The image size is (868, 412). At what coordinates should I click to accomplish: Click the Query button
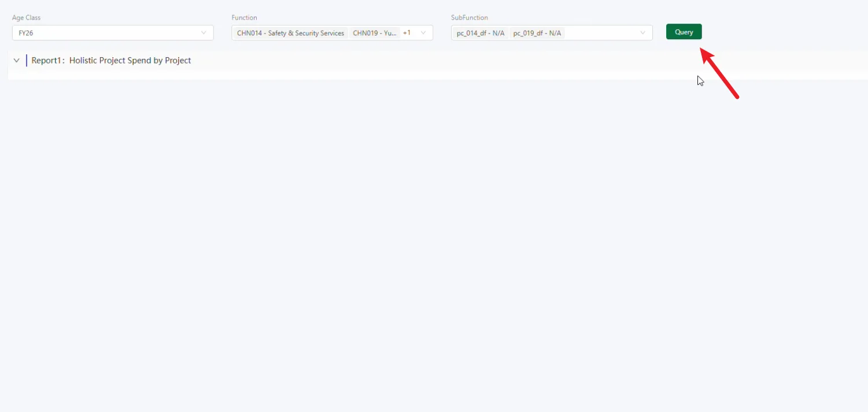(x=684, y=32)
